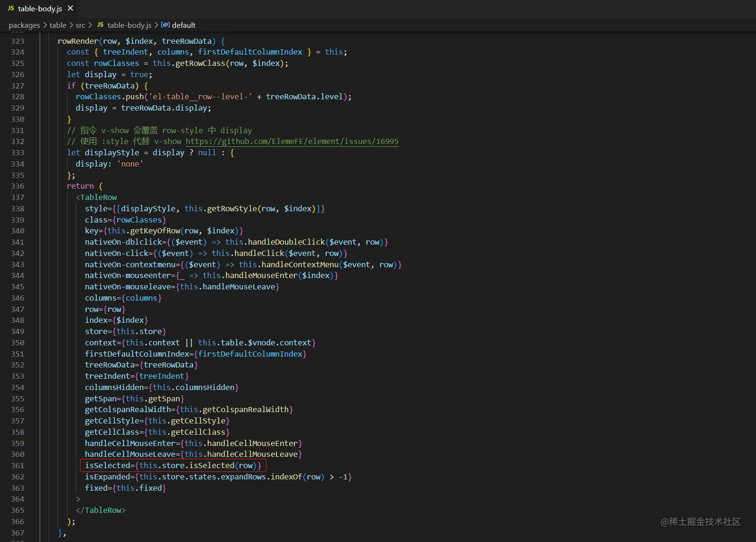Open the table breadcrumb segment

pyautogui.click(x=58, y=25)
